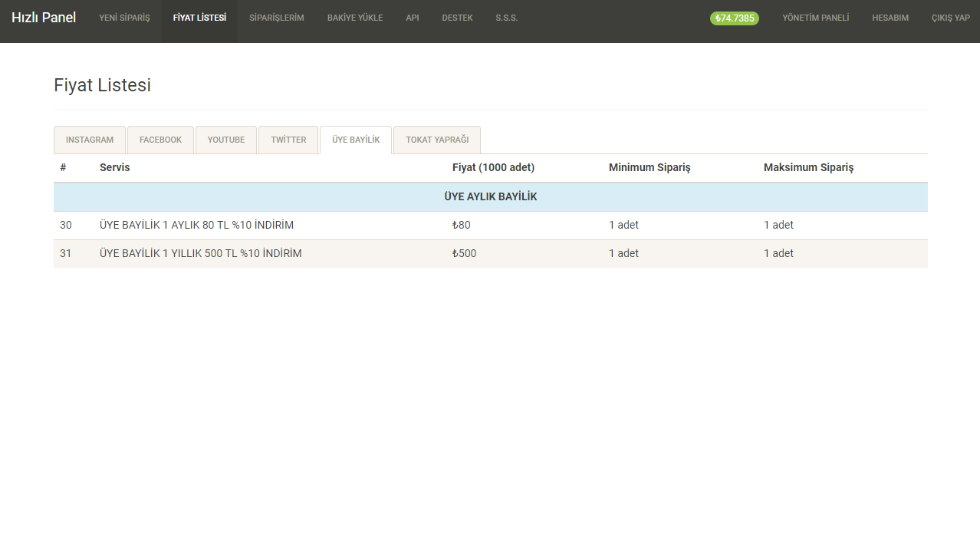Select the Üye Bayilik tab
The image size is (980, 544).
[x=356, y=140]
